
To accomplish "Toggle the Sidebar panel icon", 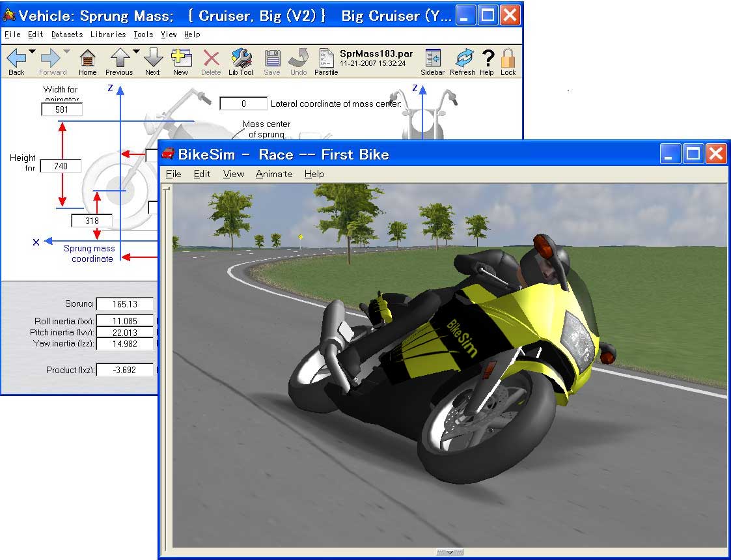I will pyautogui.click(x=433, y=59).
